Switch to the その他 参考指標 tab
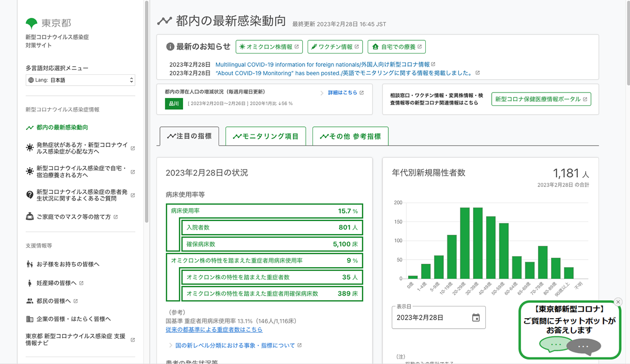Screen dimensions: 630x364 (x=350, y=136)
